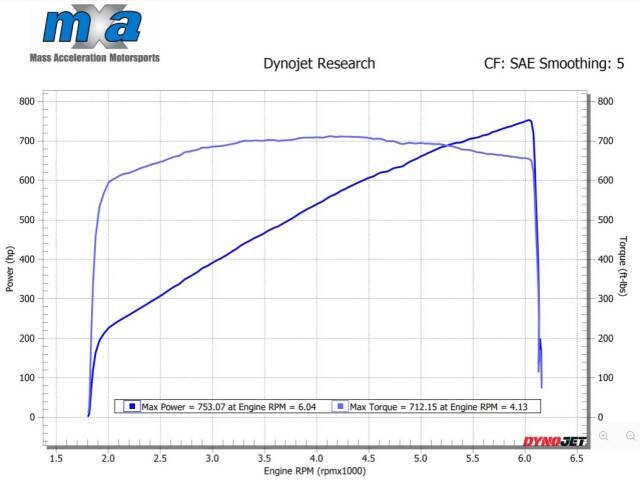Select the dark blue Max Power legend swatch
The height and width of the screenshot is (480, 640).
coord(131,406)
